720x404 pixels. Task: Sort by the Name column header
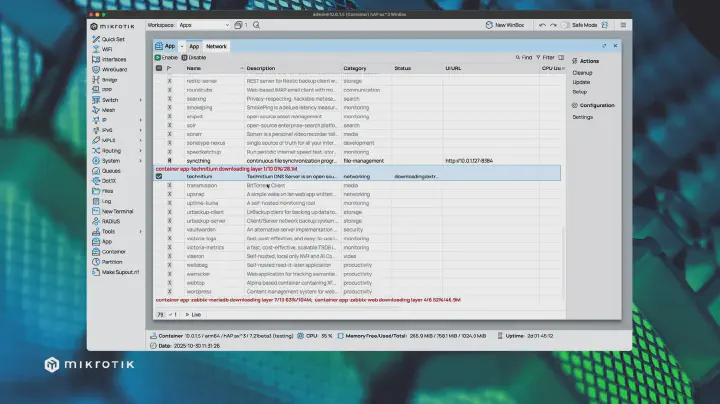pyautogui.click(x=193, y=68)
